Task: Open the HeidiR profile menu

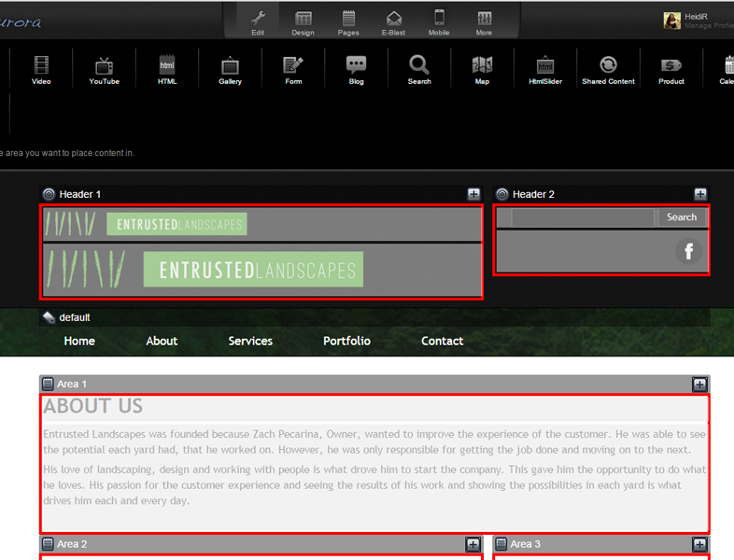Action: [698, 21]
